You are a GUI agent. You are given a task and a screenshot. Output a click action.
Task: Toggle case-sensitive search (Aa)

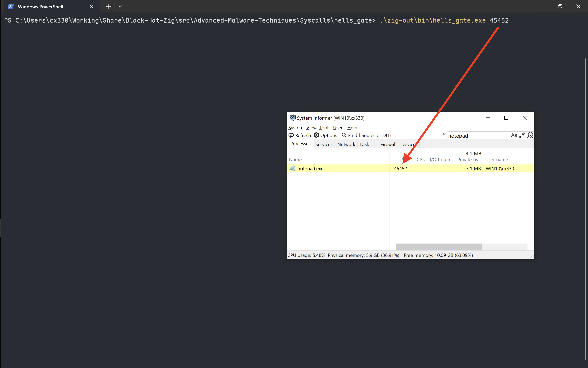tap(514, 135)
